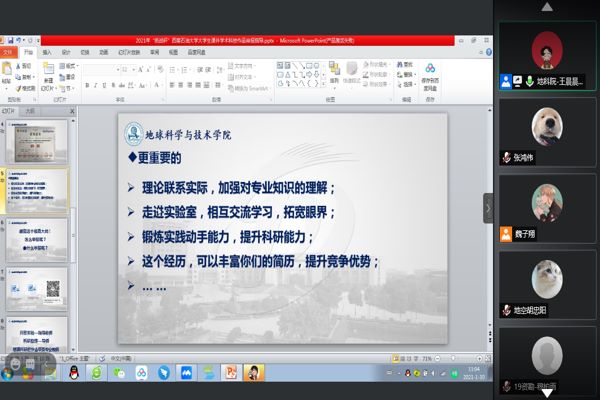Open the 插入 ribbon tab
Viewport: 600px width, 400px height.
tap(47, 51)
